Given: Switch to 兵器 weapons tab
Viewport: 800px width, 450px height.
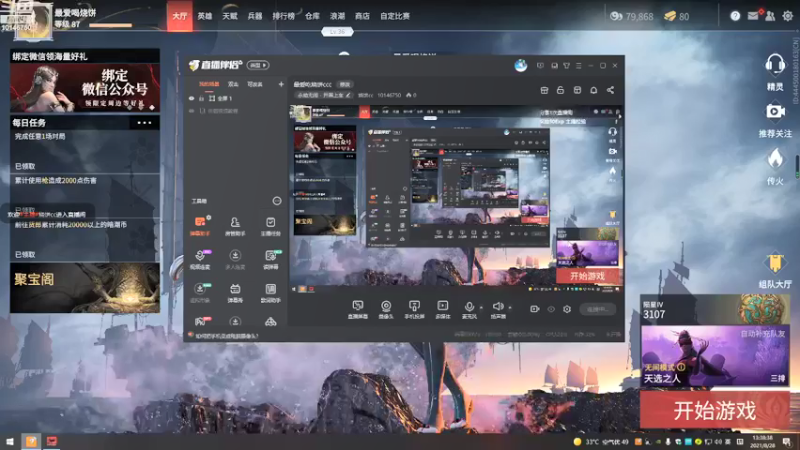Looking at the screenshot, I should [255, 16].
